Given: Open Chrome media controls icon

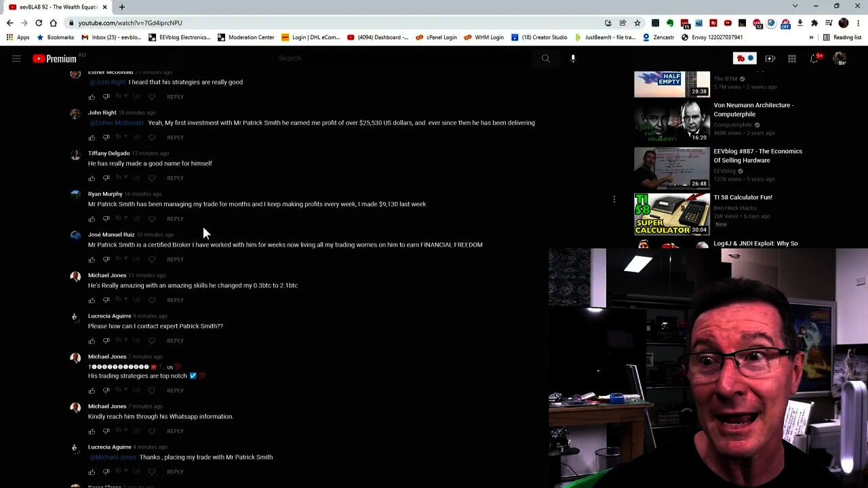Looking at the screenshot, I should coord(829,23).
